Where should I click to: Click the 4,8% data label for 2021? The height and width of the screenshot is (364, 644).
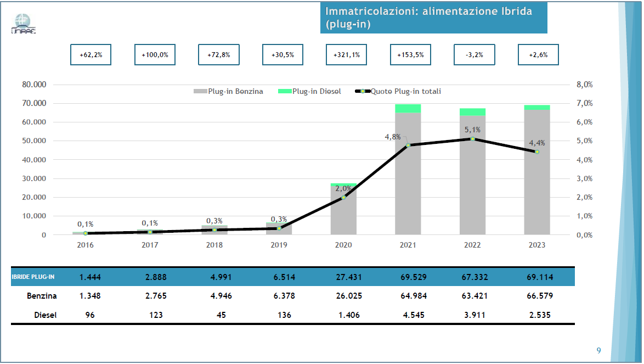point(392,137)
